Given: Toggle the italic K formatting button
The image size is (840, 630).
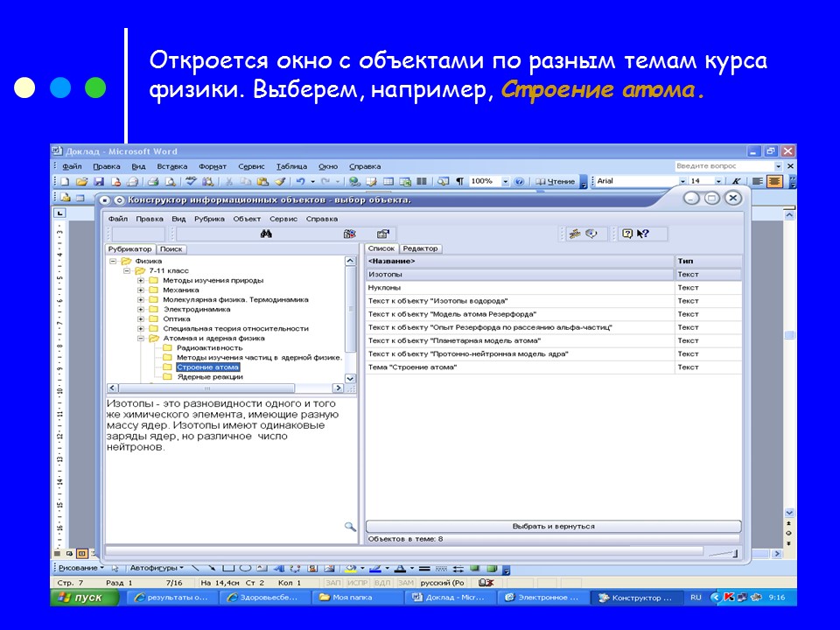Looking at the screenshot, I should tap(737, 181).
